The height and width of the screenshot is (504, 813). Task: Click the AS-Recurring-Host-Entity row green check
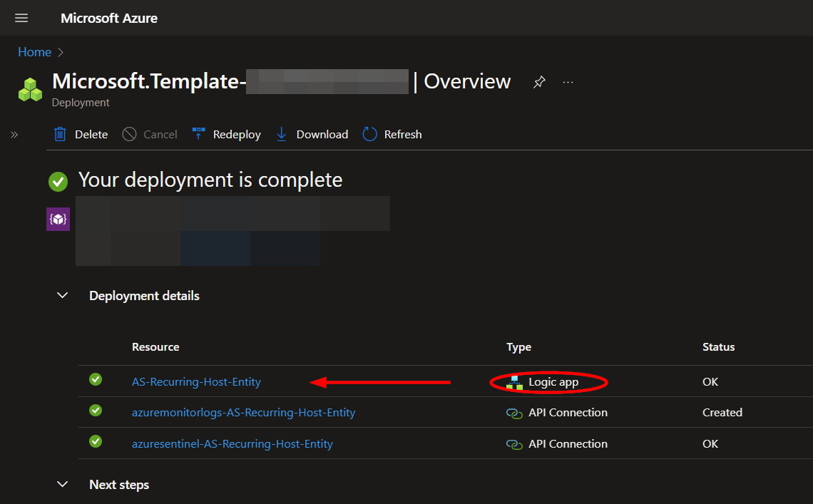pos(96,379)
